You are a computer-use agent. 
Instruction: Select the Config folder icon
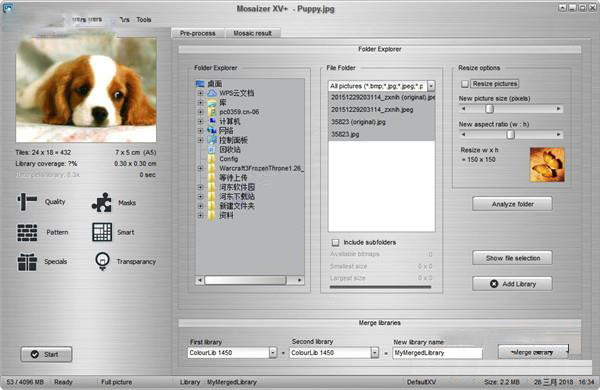(212, 159)
